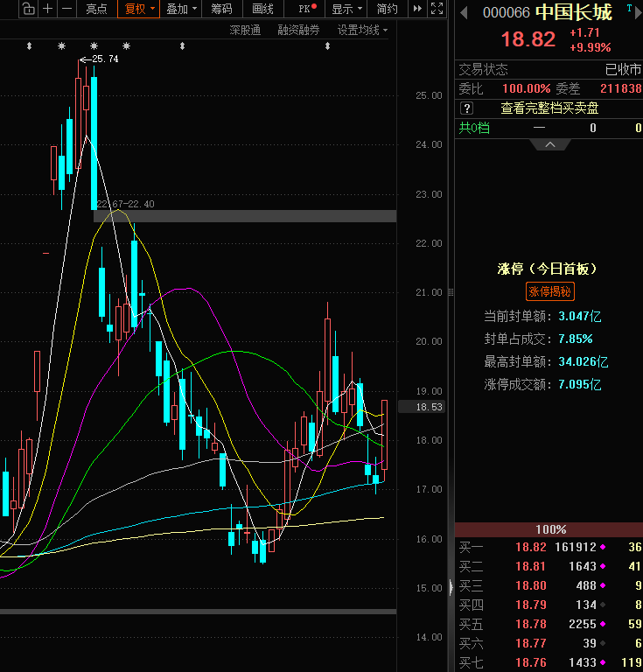Click the 最高封单额 value 34.026亿

[x=583, y=361]
